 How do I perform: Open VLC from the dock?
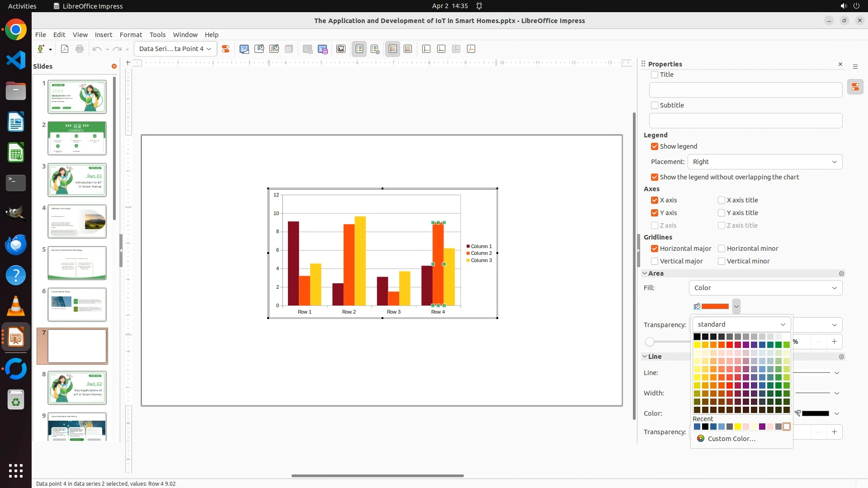(x=16, y=306)
